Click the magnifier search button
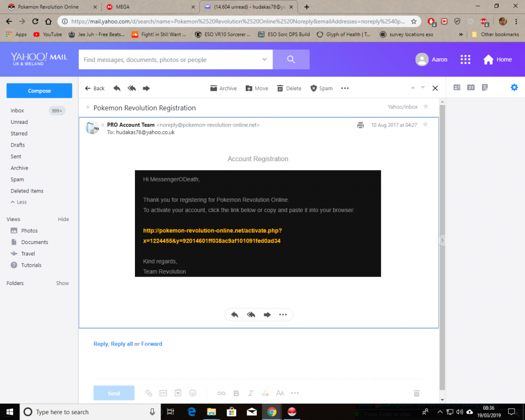 point(291,59)
